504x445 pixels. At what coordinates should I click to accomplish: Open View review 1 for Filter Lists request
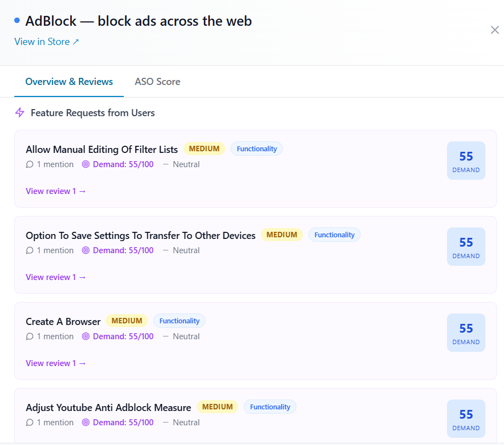click(56, 191)
